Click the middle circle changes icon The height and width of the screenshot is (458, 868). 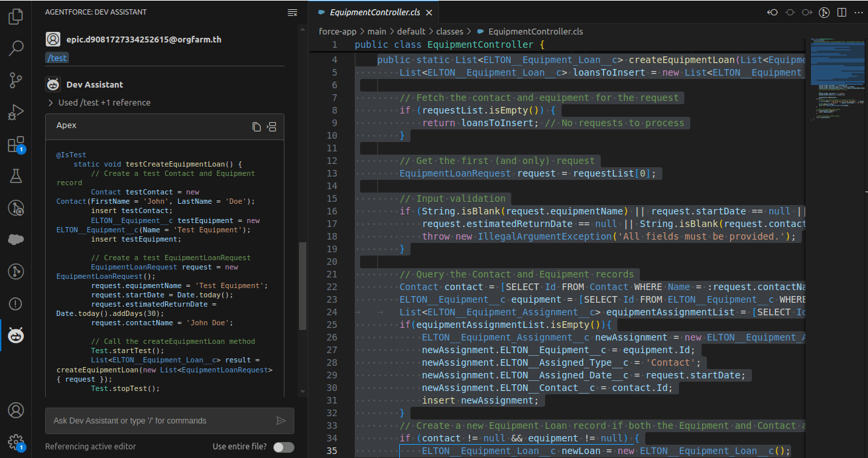790,13
